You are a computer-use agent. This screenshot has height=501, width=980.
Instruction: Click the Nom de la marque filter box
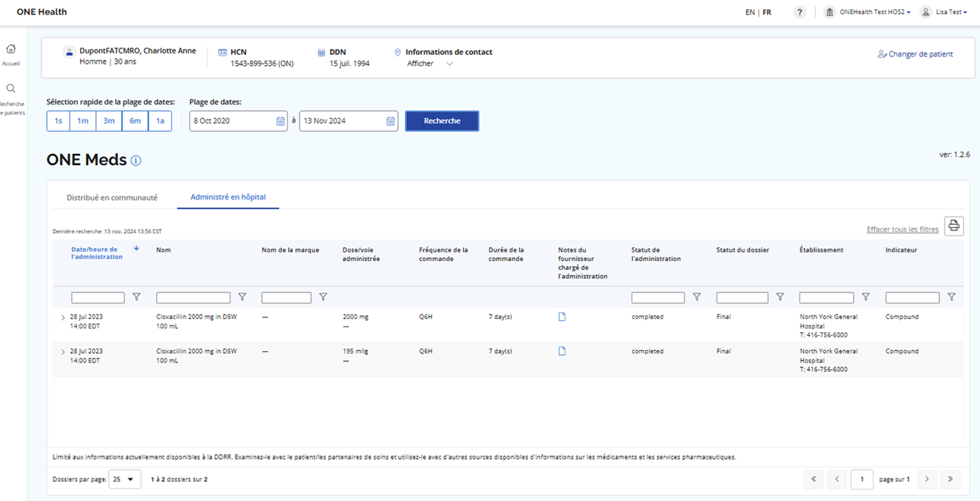point(286,298)
